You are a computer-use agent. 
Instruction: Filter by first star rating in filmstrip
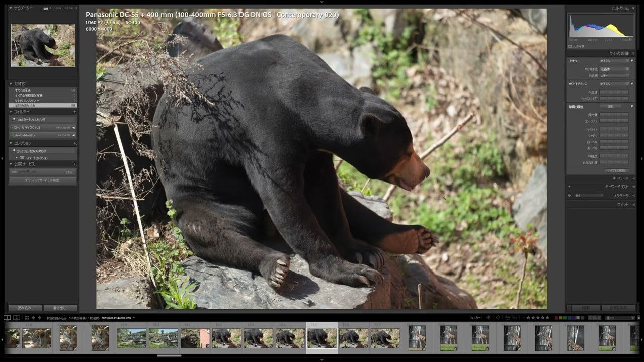(527, 318)
